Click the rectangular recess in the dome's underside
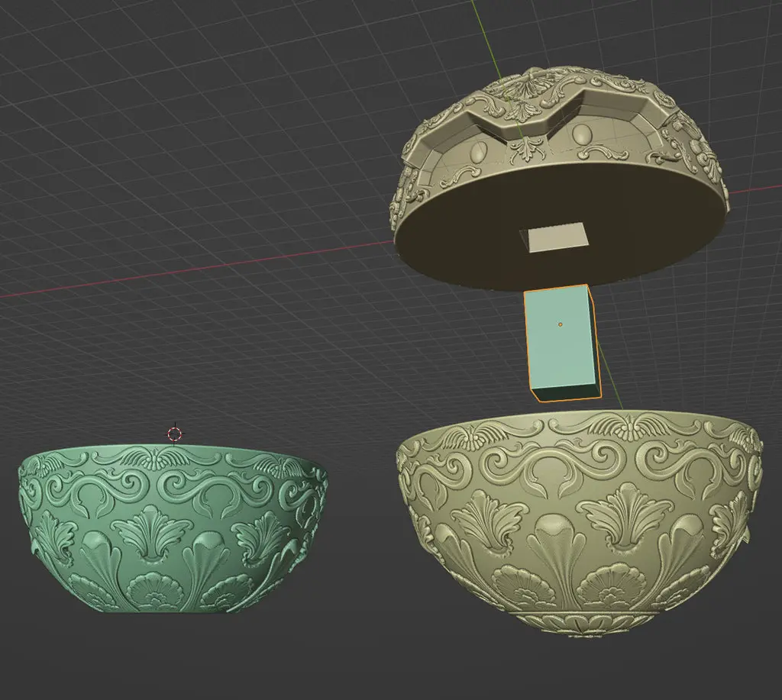 [x=555, y=237]
